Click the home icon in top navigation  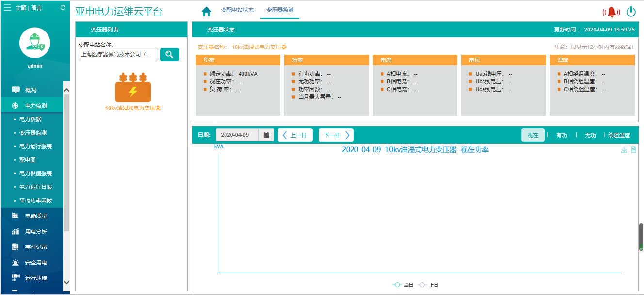207,11
